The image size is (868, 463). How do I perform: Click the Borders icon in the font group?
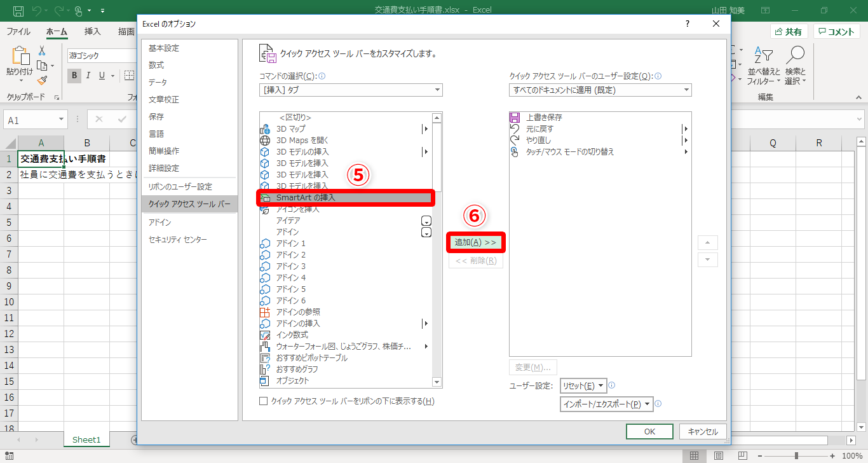pyautogui.click(x=130, y=76)
